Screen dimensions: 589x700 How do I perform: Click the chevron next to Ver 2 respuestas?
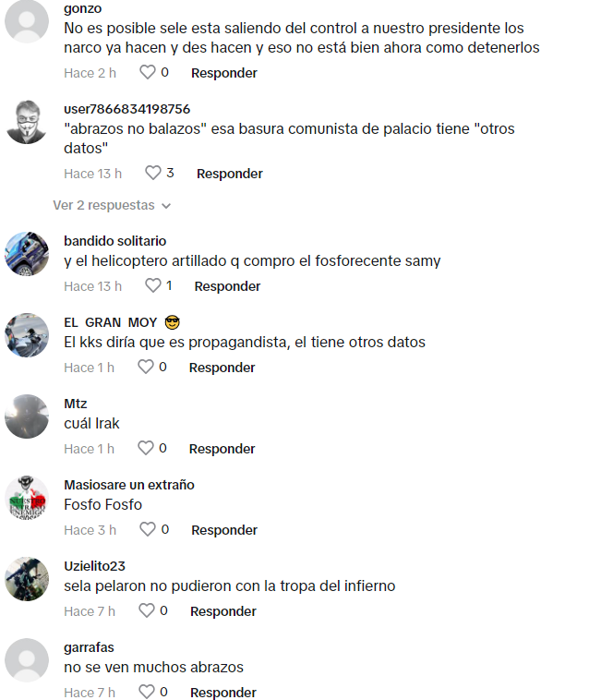[166, 206]
